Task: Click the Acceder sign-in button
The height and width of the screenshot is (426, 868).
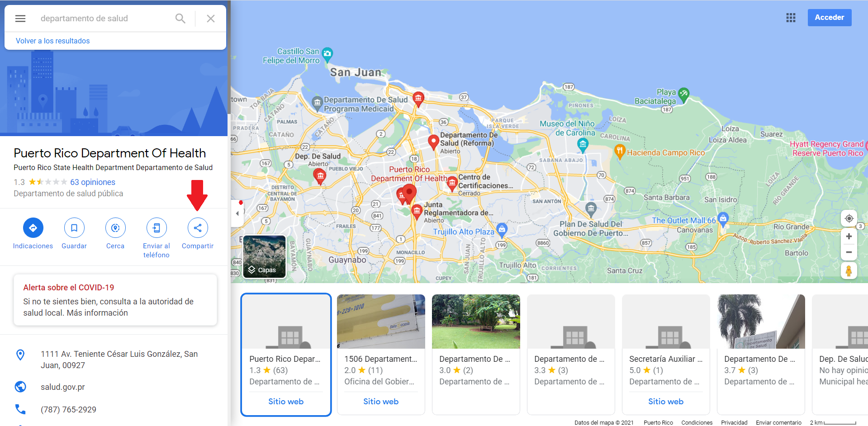Action: pos(830,18)
